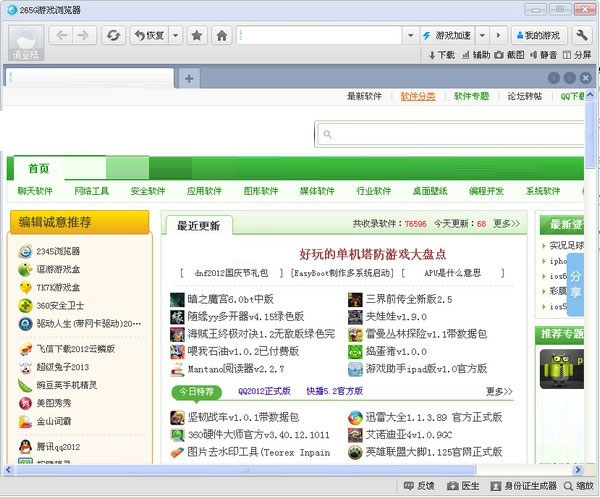Go forward with the right arrow button

[84, 36]
